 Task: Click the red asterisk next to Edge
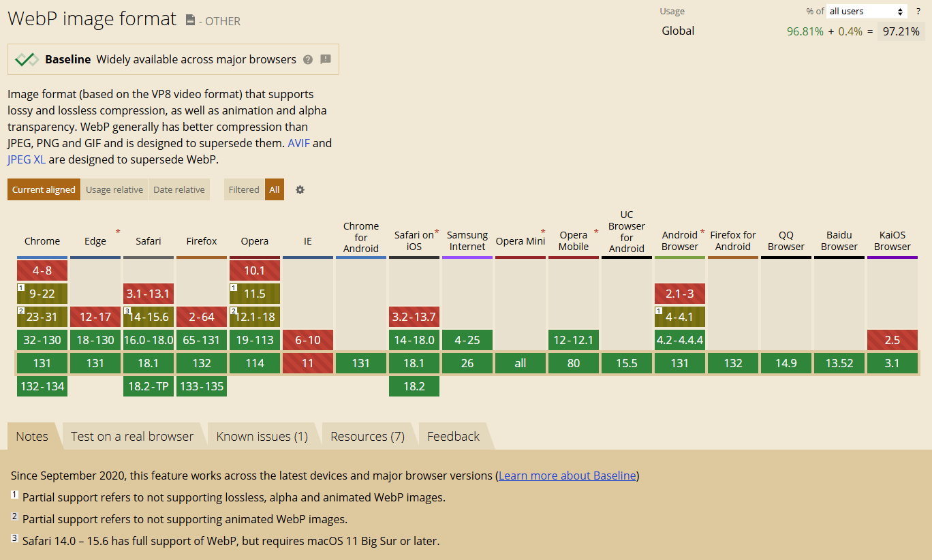tap(118, 232)
